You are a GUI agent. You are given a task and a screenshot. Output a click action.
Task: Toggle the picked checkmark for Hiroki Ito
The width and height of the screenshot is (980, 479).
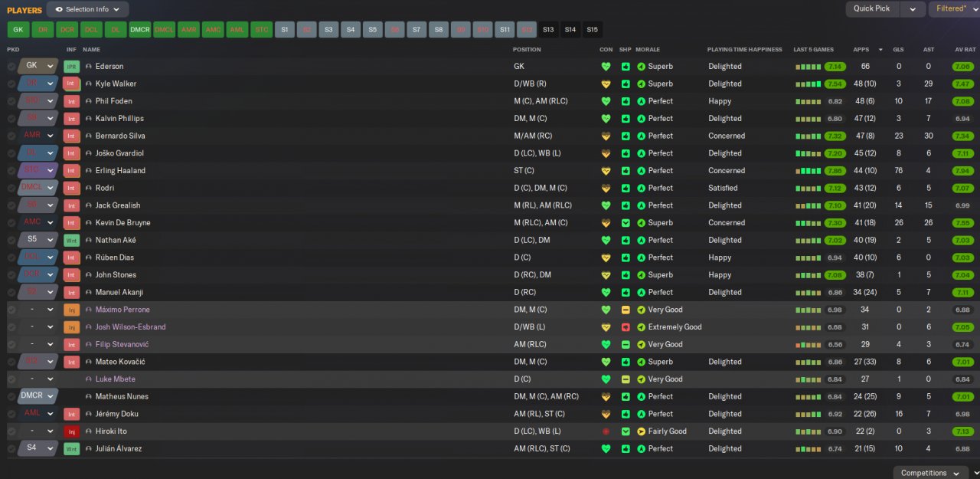[11, 431]
